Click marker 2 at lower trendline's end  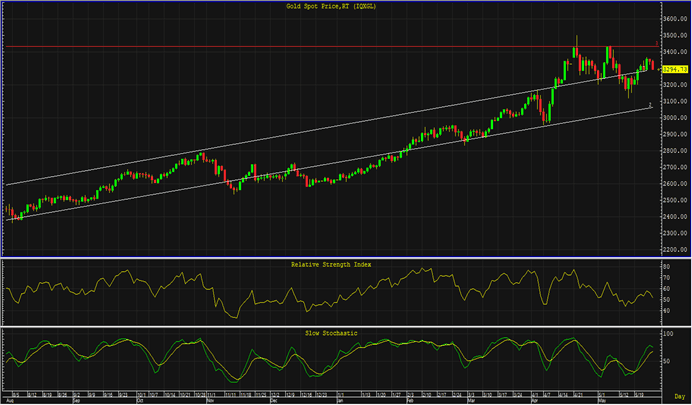coord(651,105)
